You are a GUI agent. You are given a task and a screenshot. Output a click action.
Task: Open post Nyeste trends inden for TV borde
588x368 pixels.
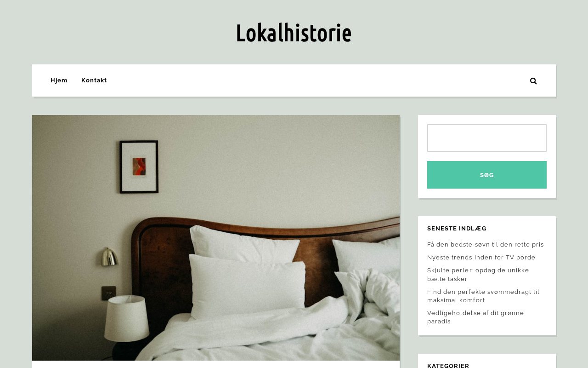[x=481, y=258]
